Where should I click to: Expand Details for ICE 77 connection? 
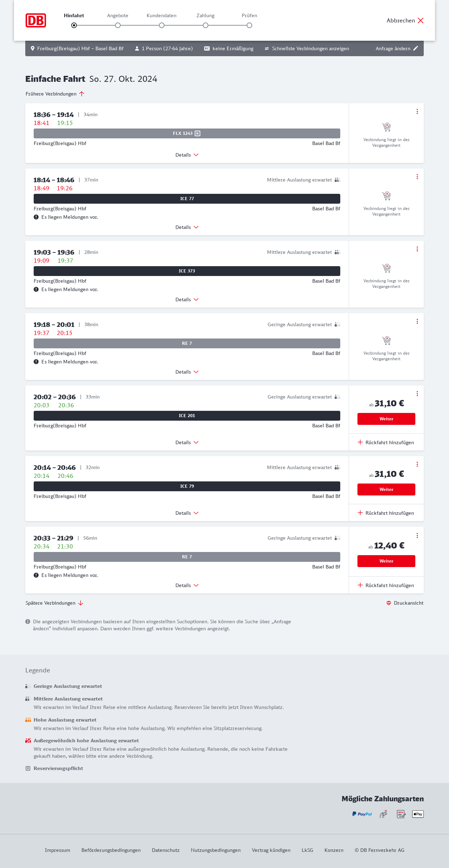click(x=187, y=227)
